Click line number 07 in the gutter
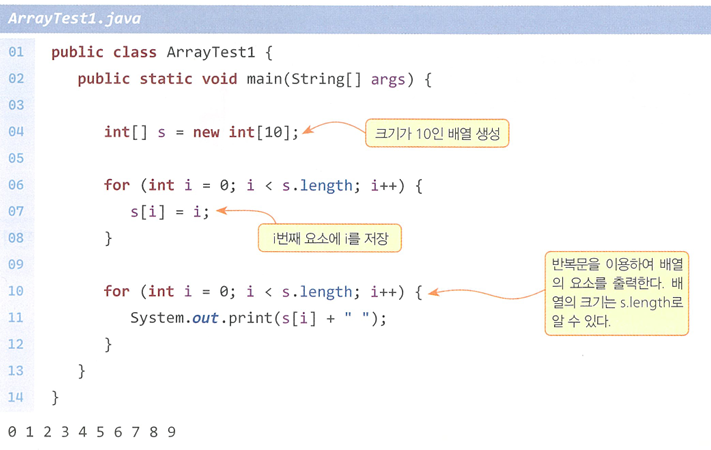Image resolution: width=711 pixels, height=450 pixels. [x=16, y=211]
